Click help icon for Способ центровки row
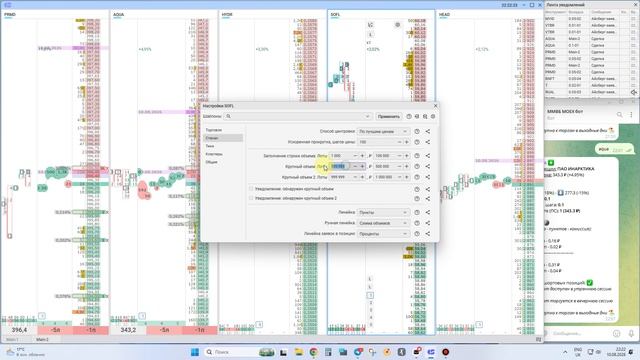The image size is (640, 360). click(417, 131)
